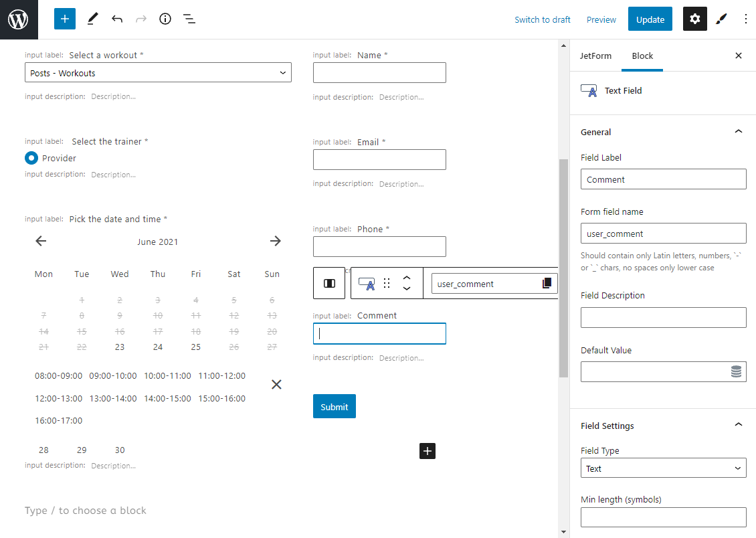756x538 pixels.
Task: Open the list view outline
Action: click(189, 19)
